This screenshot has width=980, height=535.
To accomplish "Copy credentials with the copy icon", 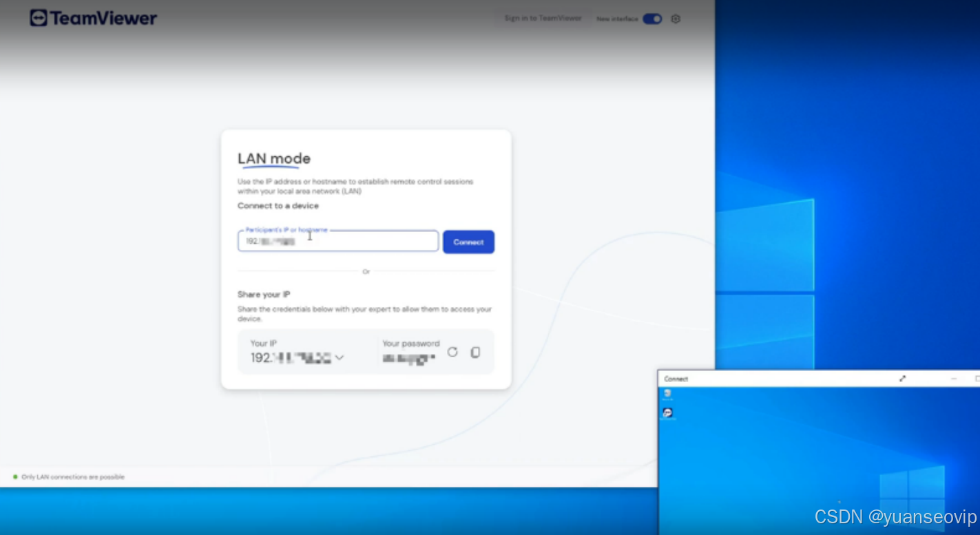I will pos(475,352).
